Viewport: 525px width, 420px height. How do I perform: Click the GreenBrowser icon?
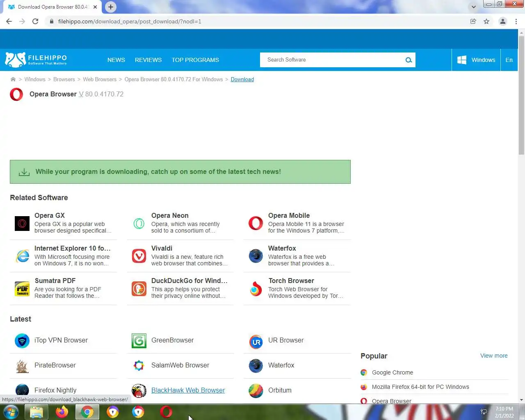pos(139,341)
